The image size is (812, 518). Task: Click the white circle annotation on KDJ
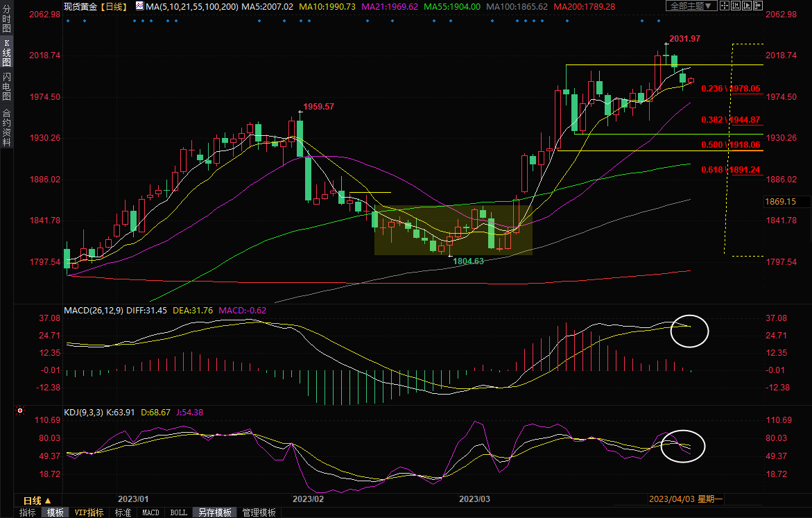(683, 446)
